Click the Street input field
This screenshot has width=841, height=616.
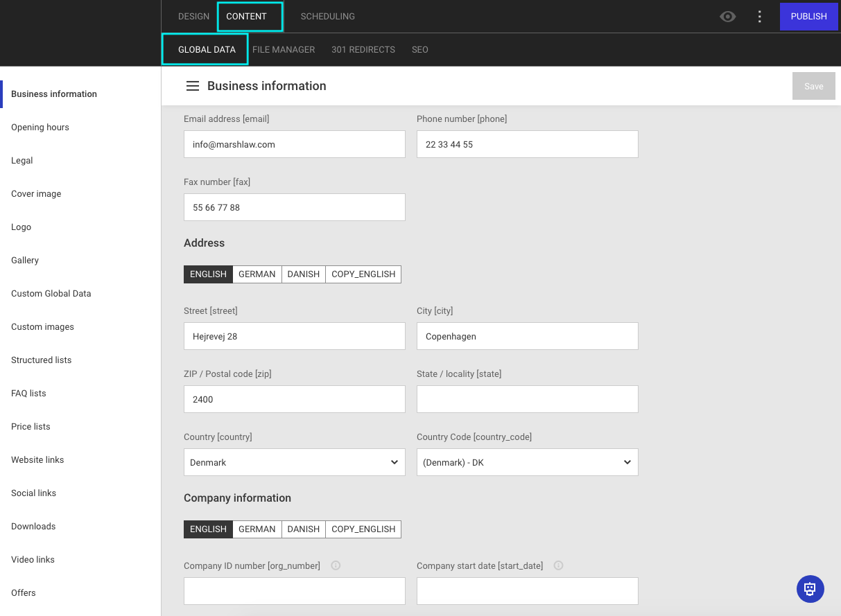[294, 336]
